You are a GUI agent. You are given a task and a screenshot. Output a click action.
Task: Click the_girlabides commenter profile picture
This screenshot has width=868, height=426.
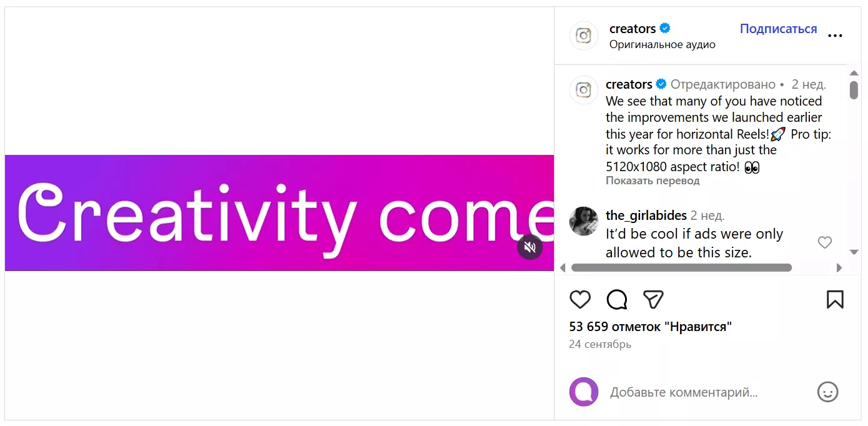point(584,221)
